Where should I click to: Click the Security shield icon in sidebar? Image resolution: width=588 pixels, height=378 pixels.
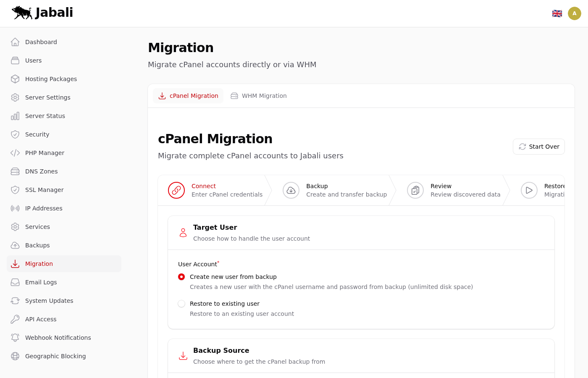pos(15,134)
